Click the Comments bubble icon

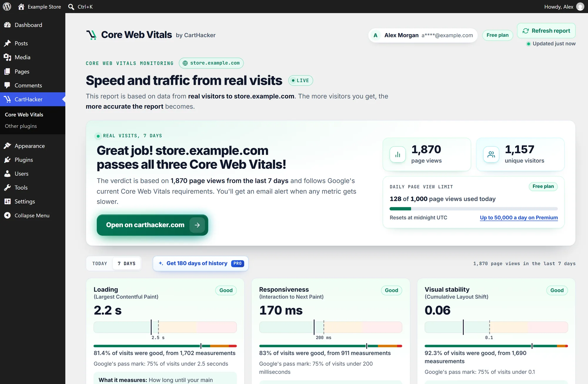tap(7, 85)
